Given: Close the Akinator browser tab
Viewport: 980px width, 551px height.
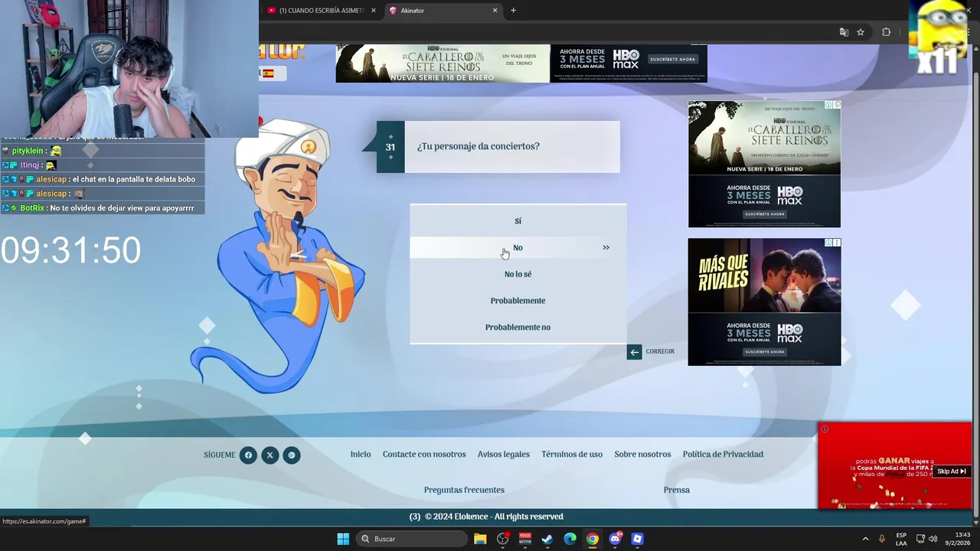Looking at the screenshot, I should [x=495, y=11].
